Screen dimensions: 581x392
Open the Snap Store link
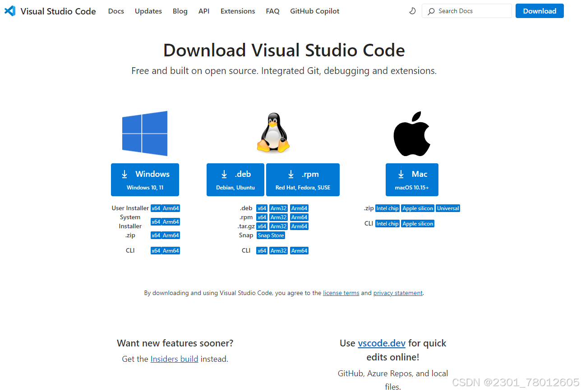(x=271, y=235)
